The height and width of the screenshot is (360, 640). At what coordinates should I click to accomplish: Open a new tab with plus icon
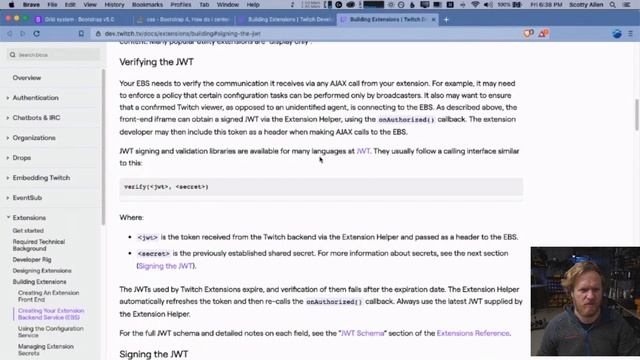coord(446,19)
